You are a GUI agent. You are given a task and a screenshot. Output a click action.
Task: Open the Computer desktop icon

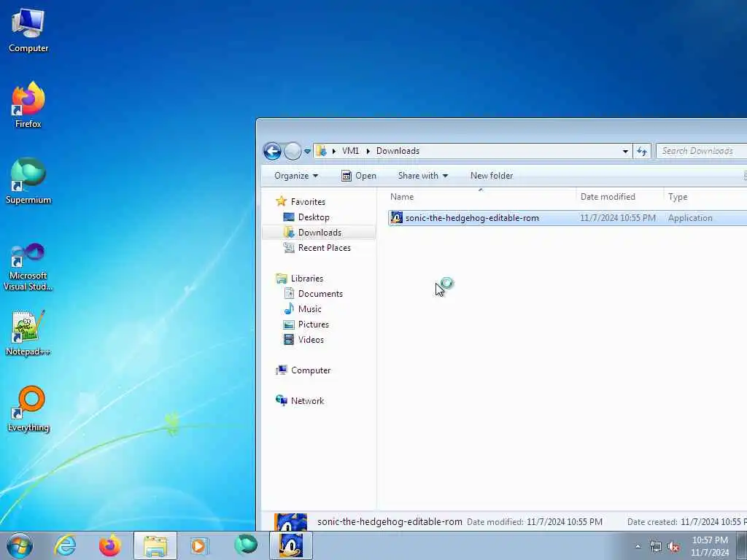tap(28, 30)
